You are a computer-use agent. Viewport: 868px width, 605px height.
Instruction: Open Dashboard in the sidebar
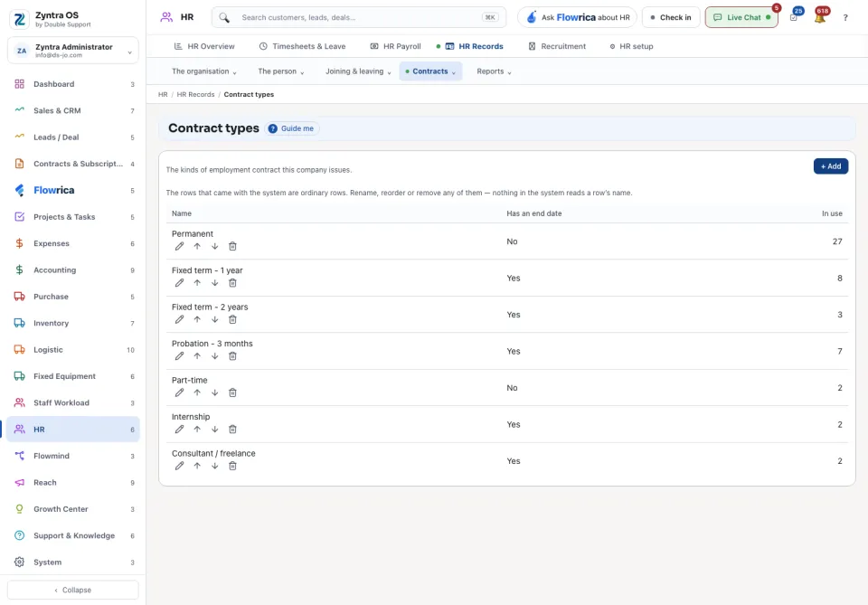click(x=73, y=84)
